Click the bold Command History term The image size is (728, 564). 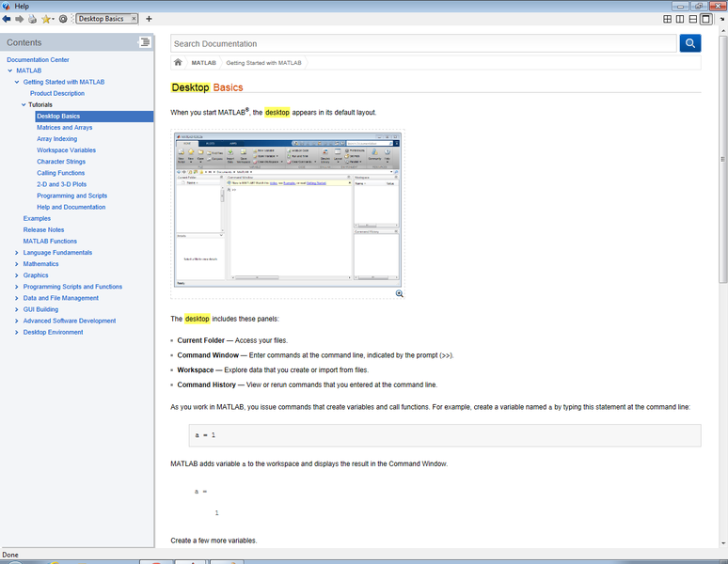coord(207,385)
